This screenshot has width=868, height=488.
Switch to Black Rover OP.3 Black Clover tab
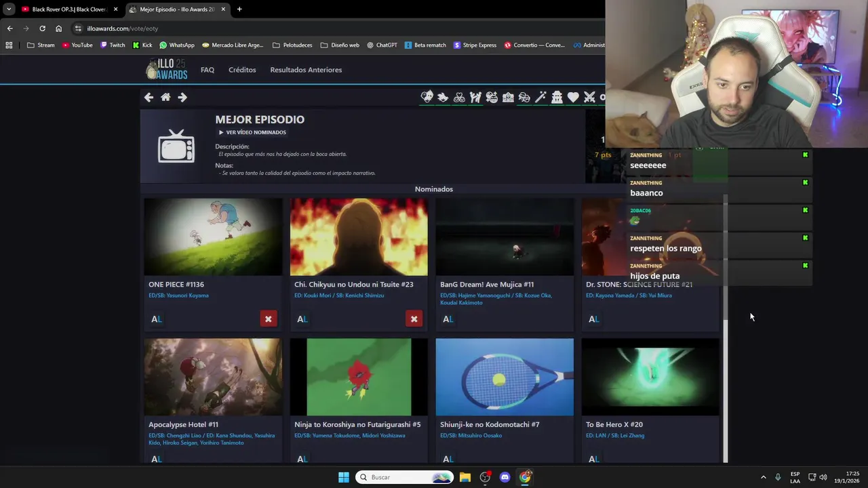(x=71, y=9)
